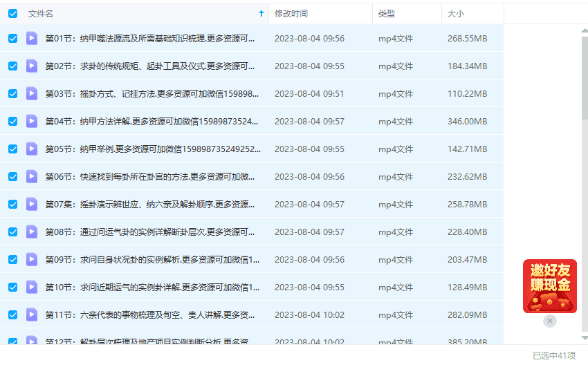
Task: Close the 邀好友赚现金 promo with the X
Action: (x=550, y=321)
